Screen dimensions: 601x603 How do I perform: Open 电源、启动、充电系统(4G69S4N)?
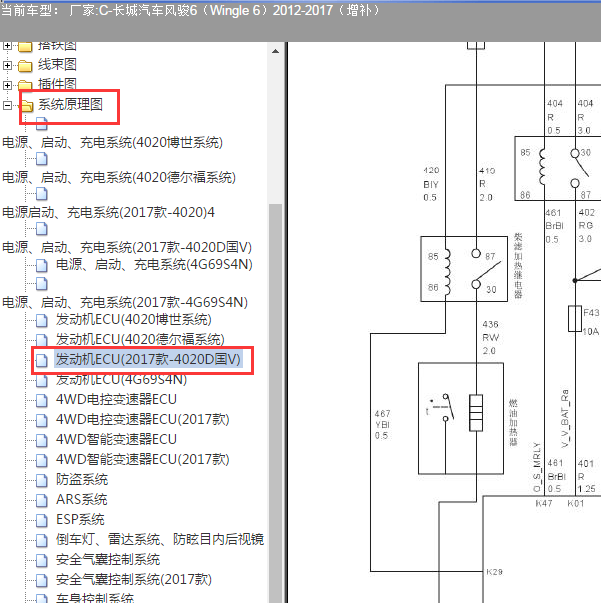pyautogui.click(x=154, y=265)
